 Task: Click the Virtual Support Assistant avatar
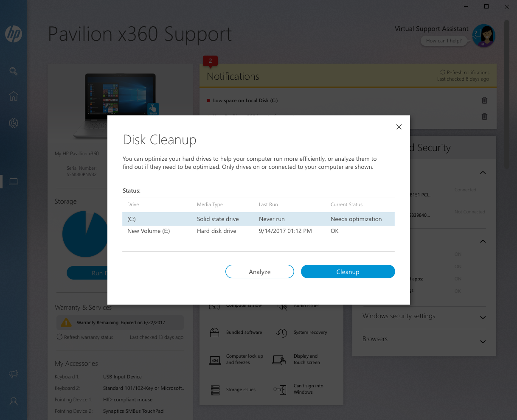(x=483, y=36)
